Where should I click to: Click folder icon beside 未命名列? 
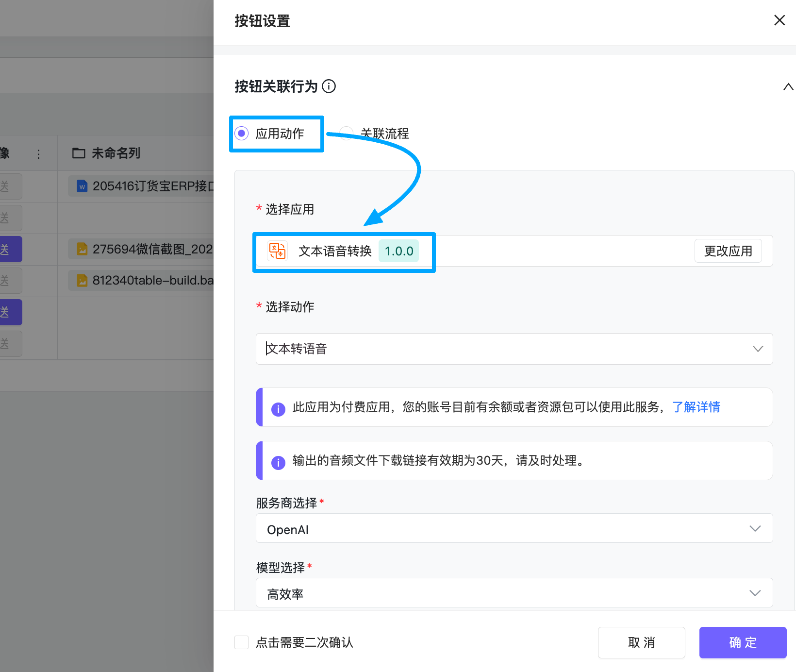point(79,153)
